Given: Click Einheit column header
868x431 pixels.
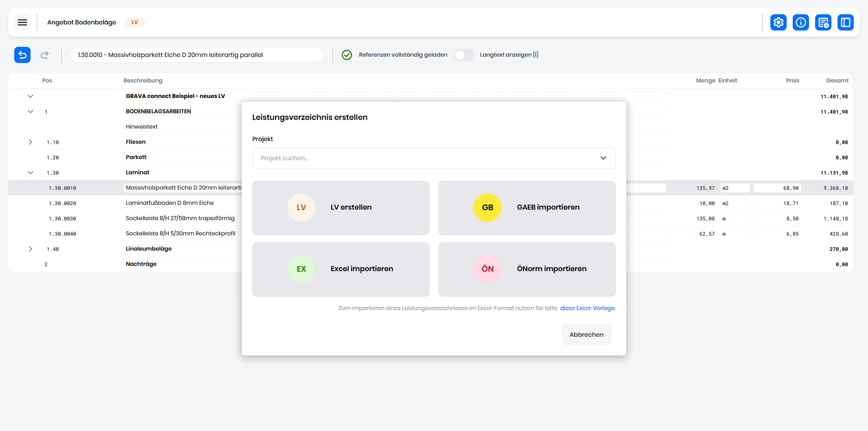Looking at the screenshot, I should [728, 80].
